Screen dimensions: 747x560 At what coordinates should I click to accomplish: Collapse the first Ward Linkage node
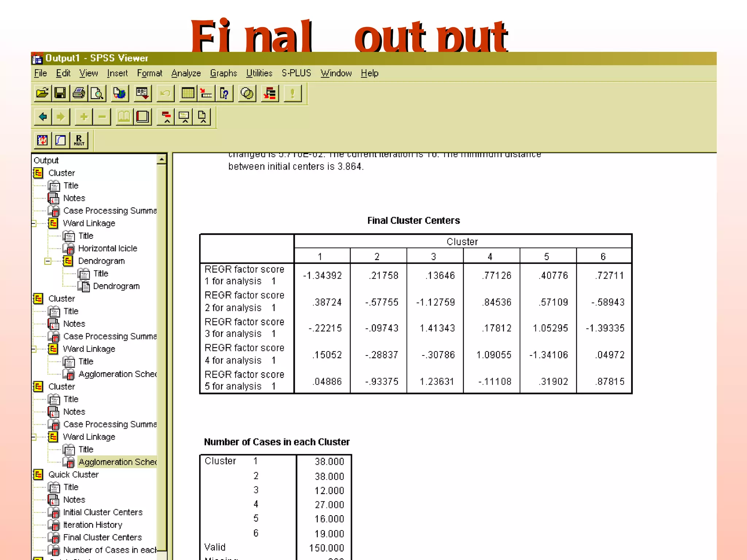pyautogui.click(x=34, y=223)
